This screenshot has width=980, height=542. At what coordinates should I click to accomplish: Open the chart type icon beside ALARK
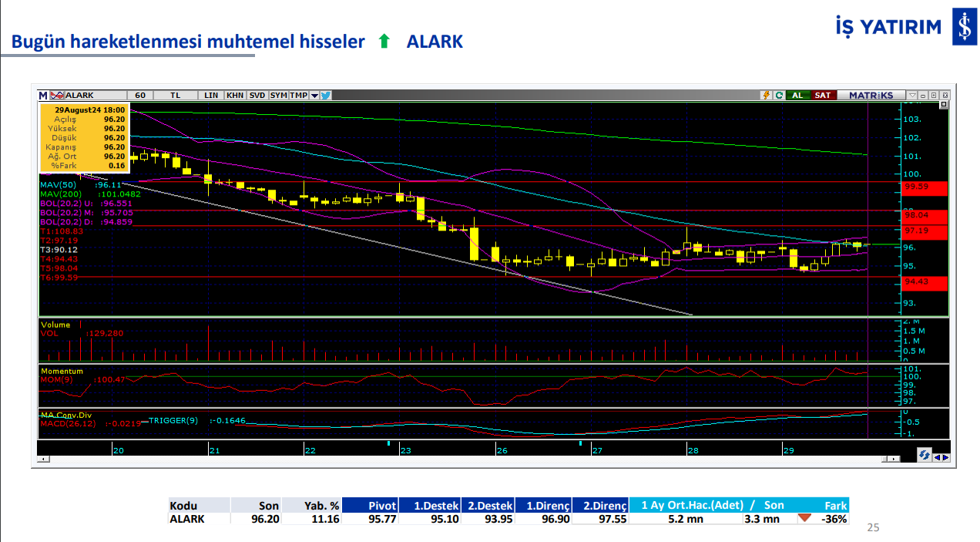click(x=56, y=96)
